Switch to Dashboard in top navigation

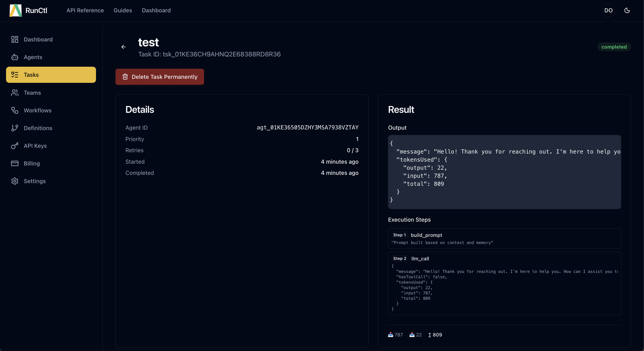pos(156,11)
